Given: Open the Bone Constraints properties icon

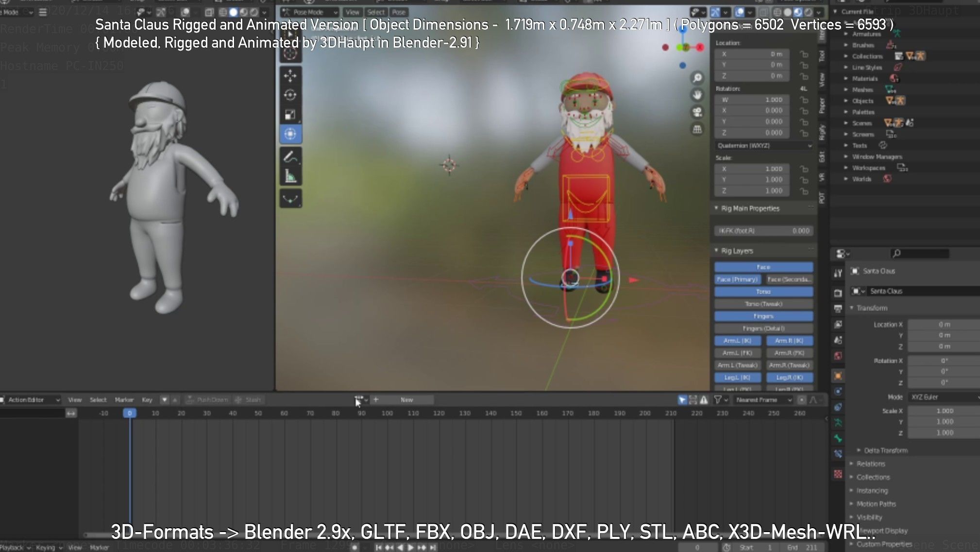Looking at the screenshot, I should pos(838,454).
